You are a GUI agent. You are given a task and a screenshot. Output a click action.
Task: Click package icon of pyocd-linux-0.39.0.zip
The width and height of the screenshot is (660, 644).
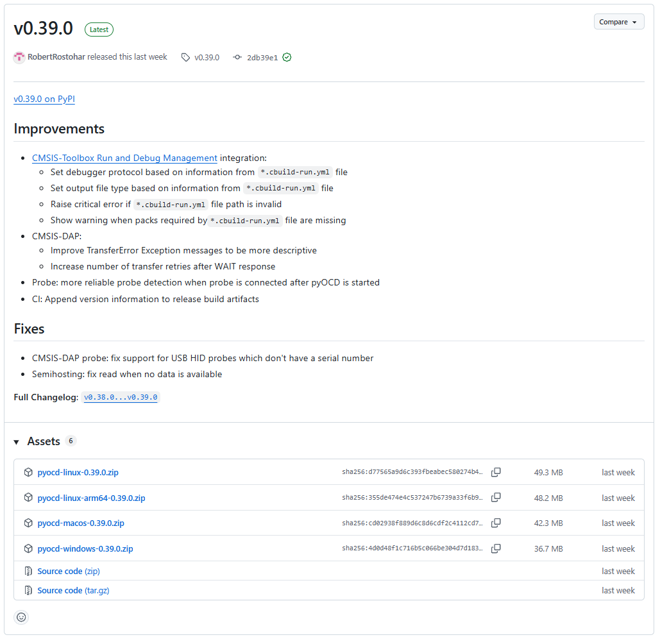pyautogui.click(x=28, y=472)
